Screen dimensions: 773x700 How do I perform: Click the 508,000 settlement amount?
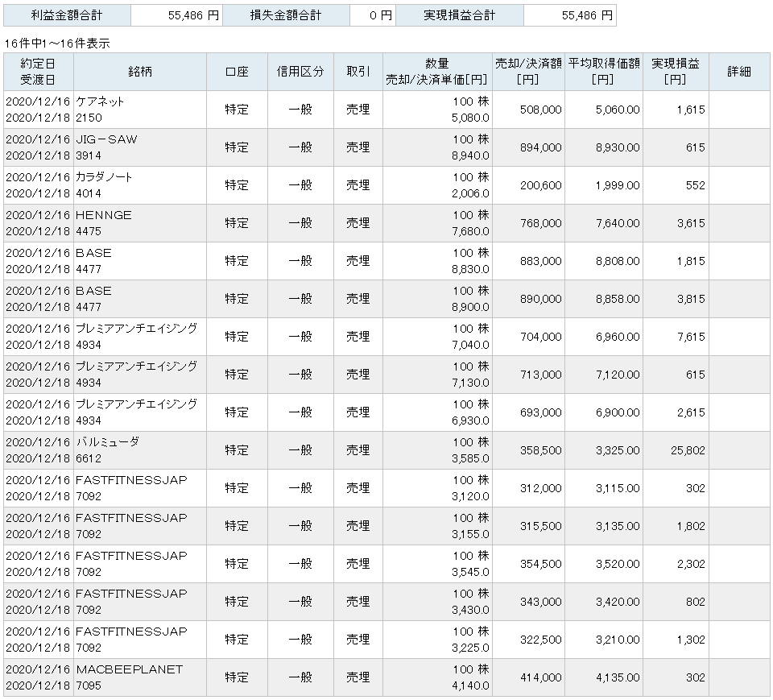[x=541, y=110]
